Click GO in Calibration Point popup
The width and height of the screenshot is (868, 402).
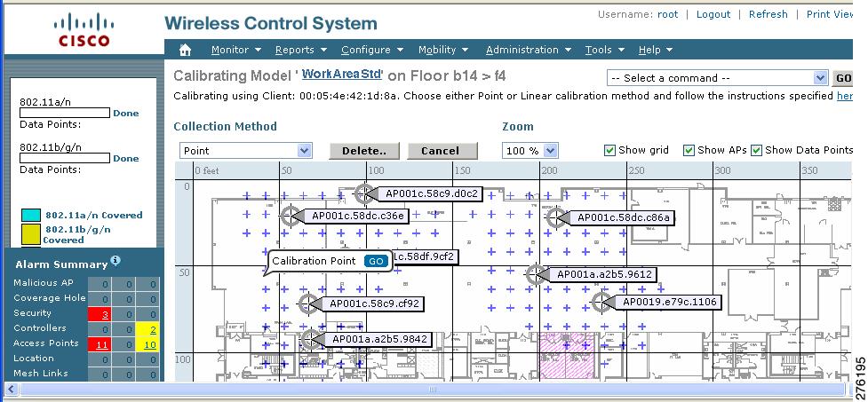tap(376, 262)
